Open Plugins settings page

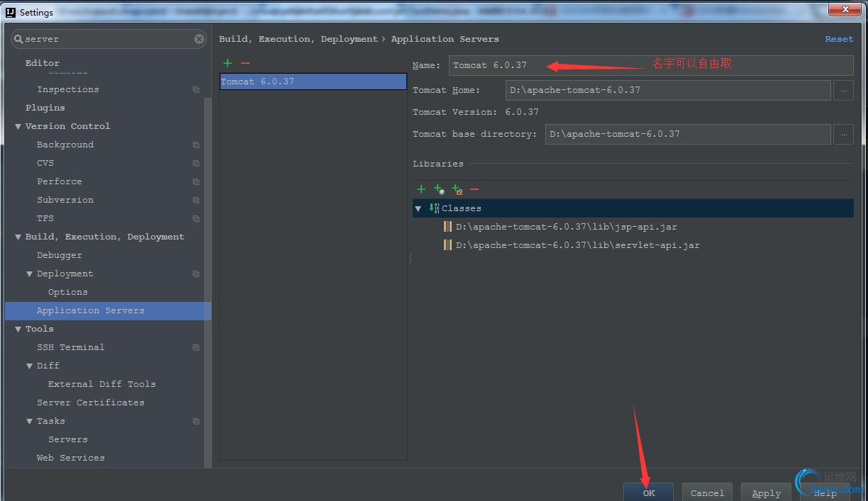coord(45,108)
